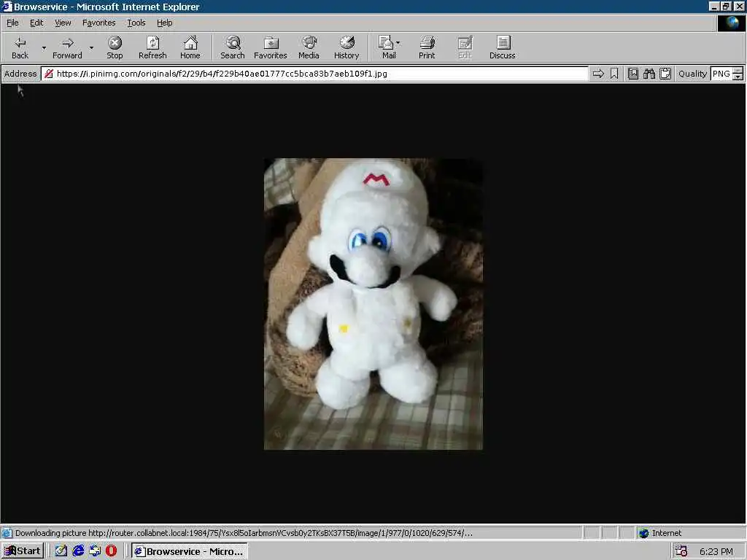Screen dimensions: 747x560
Task: Click the Windows Start button
Action: click(23, 551)
